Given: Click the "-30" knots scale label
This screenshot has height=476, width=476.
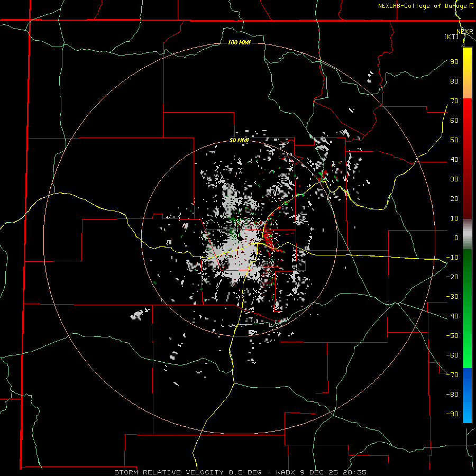Looking at the screenshot, I should 452,297.
